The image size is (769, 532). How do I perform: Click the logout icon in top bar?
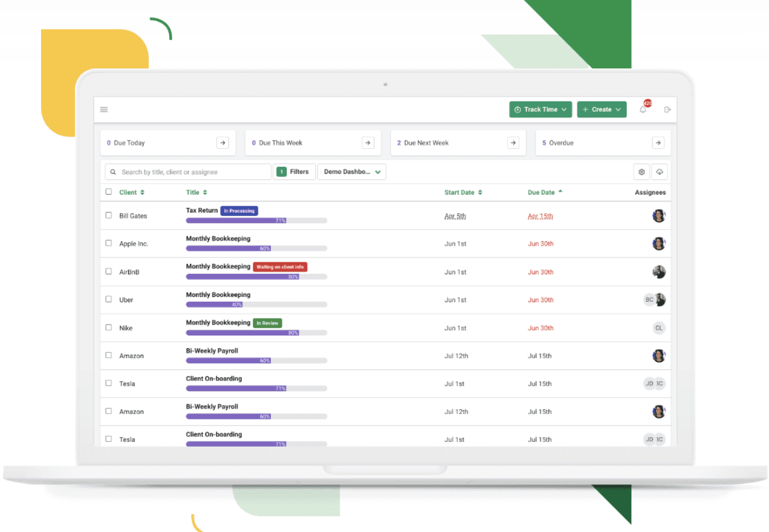667,109
